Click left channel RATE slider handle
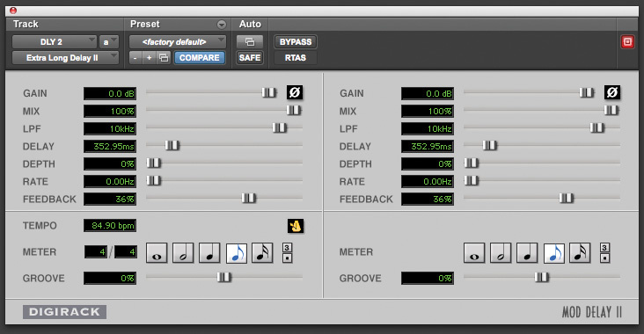Image resolution: width=644 pixels, height=334 pixels. click(x=154, y=180)
